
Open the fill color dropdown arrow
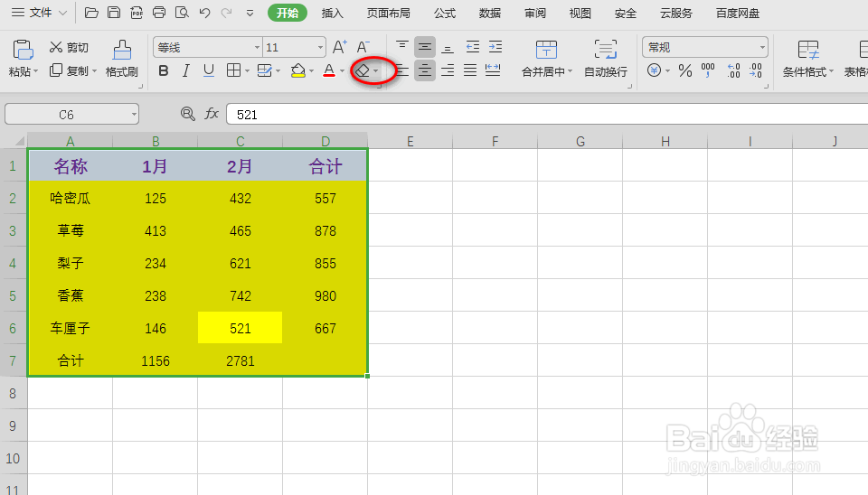[x=312, y=70]
